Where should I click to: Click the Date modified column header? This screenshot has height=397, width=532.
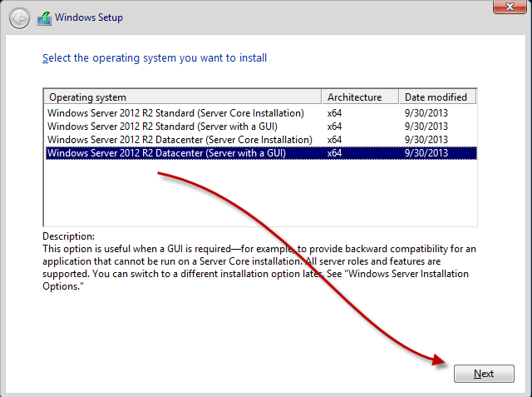(x=437, y=97)
